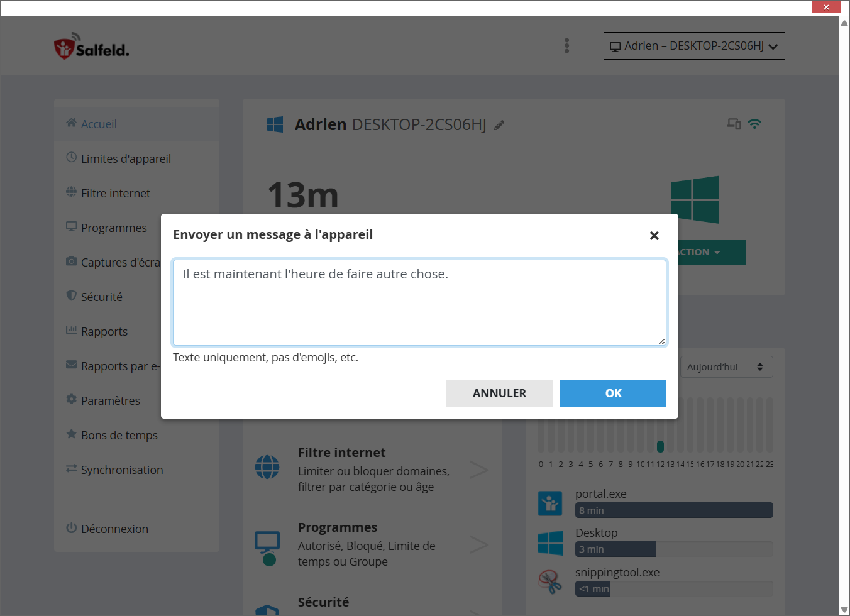
Task: Click the snippingtool.exe <1 min usage bar
Action: coord(674,589)
